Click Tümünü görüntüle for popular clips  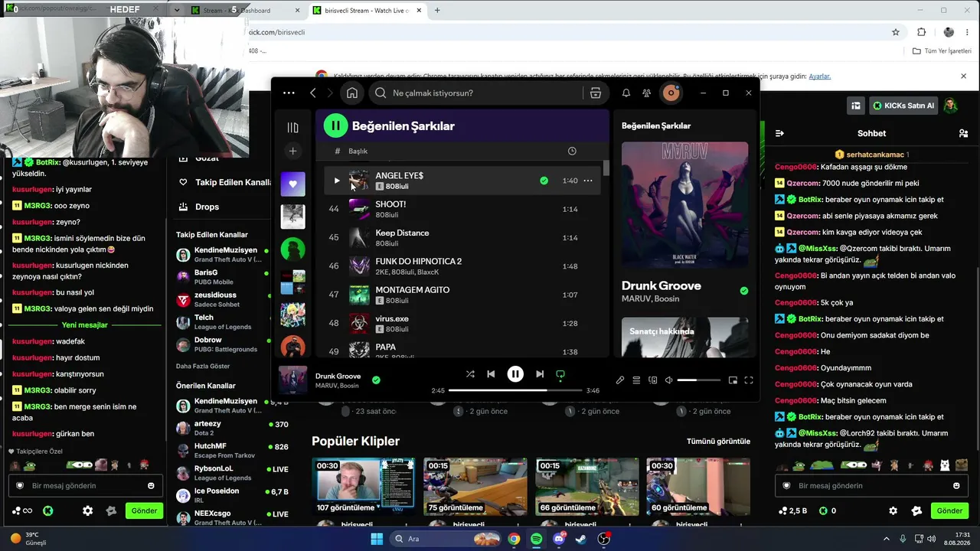718,442
